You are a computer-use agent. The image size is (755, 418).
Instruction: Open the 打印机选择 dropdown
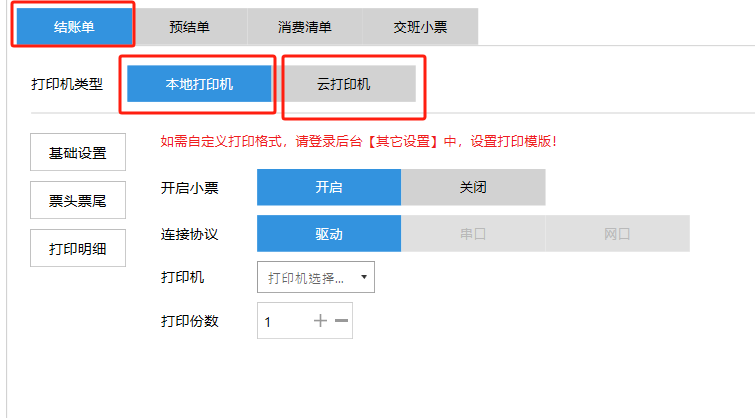[316, 277]
